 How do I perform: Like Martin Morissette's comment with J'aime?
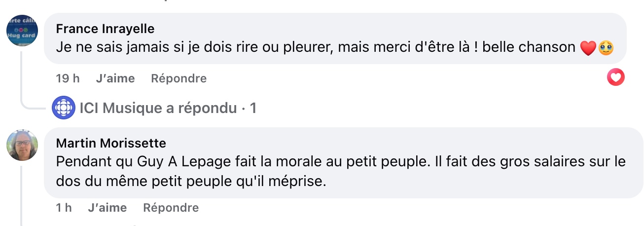coord(107,208)
